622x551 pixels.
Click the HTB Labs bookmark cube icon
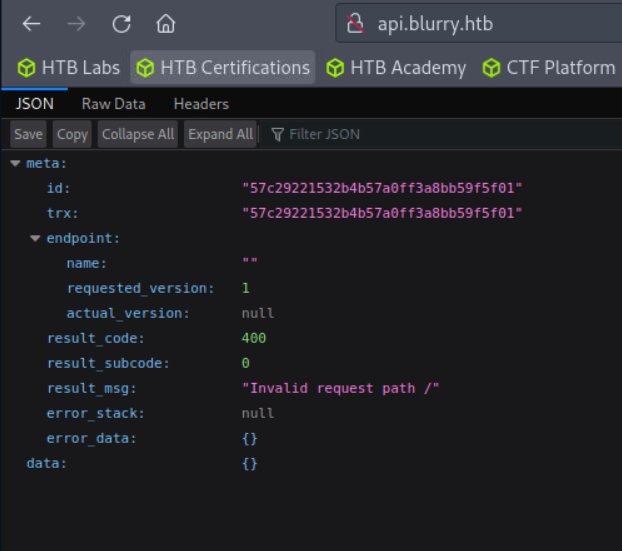coord(26,68)
